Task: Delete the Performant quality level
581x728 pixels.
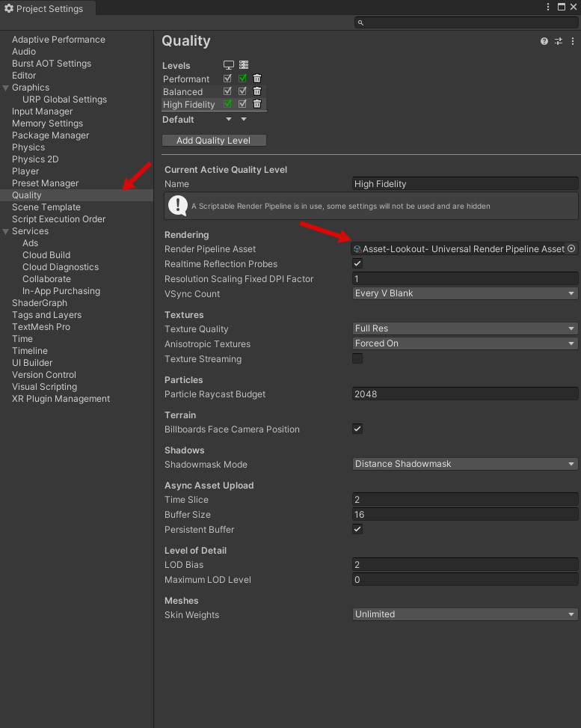Action: point(257,79)
